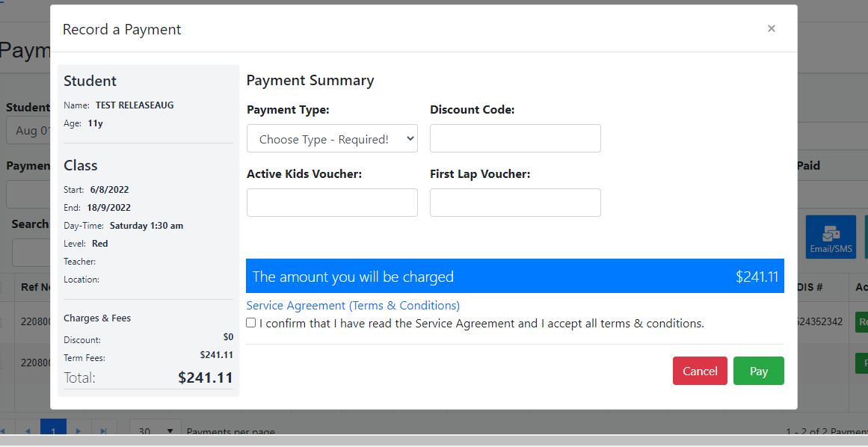Focus the Active Kids Voucher field
868x447 pixels.
coord(332,203)
